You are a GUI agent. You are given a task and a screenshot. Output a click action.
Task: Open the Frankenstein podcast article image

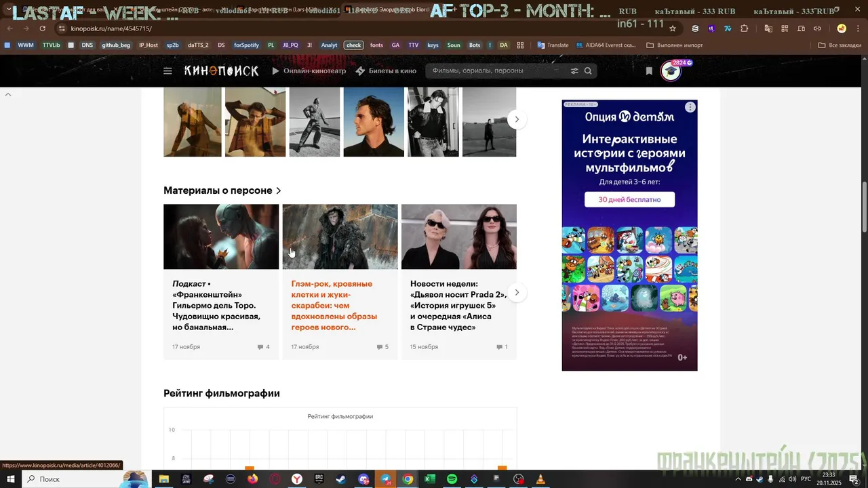(221, 237)
